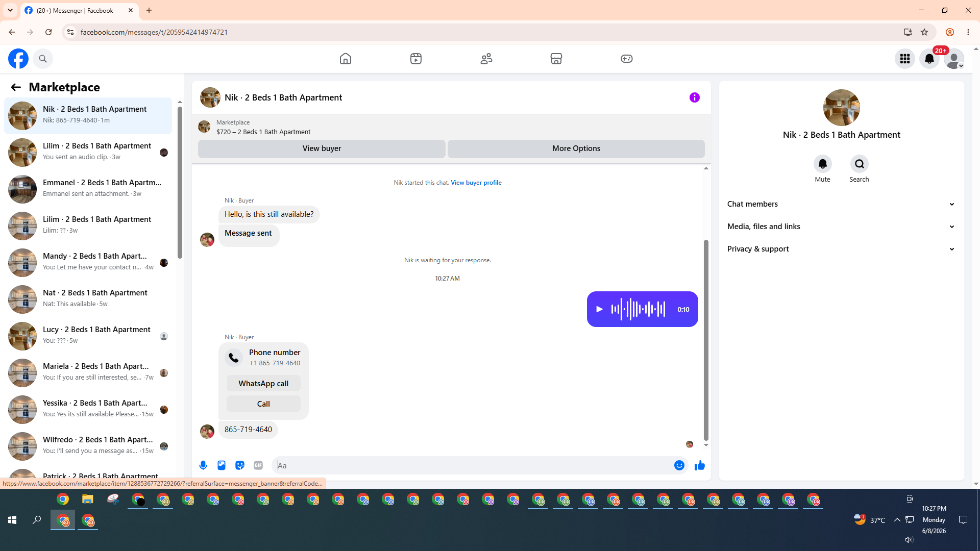Open the Lilim audio clip conversation

pyautogui.click(x=88, y=153)
